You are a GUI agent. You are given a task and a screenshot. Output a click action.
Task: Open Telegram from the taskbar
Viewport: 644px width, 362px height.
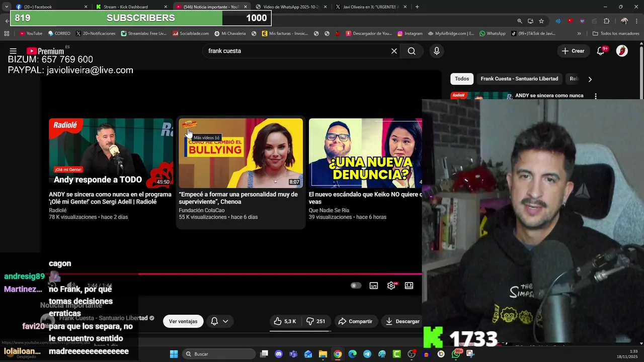click(x=367, y=354)
